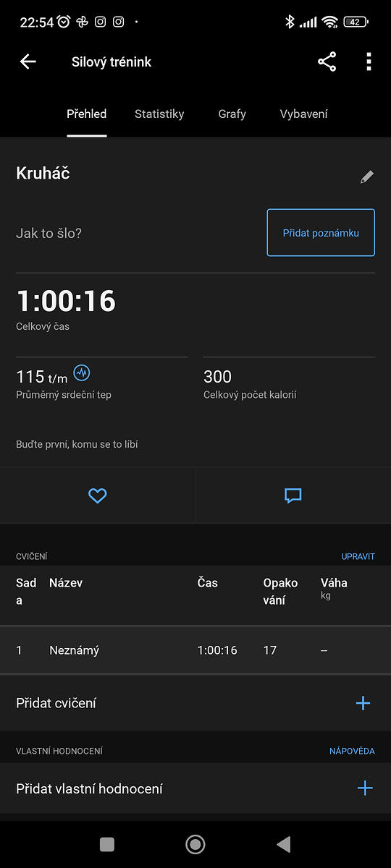Open the Vybavení tab

[x=304, y=114]
